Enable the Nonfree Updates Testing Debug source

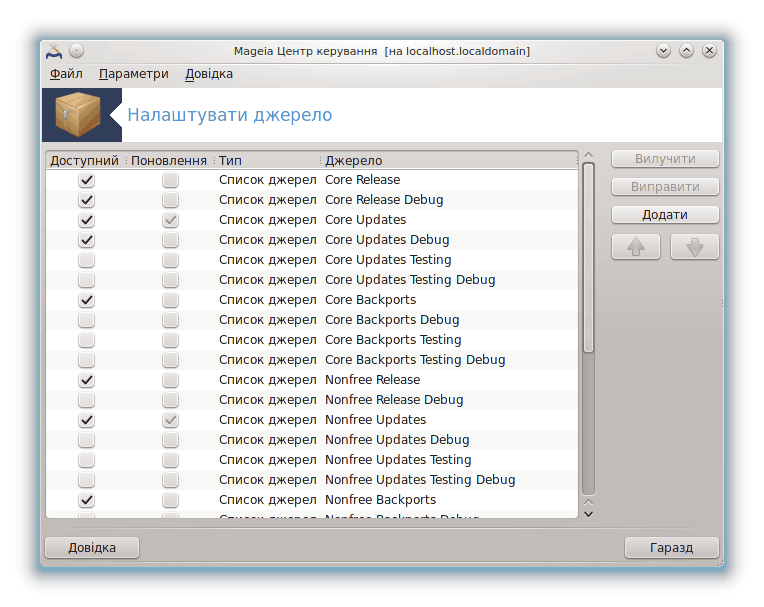[87, 480]
